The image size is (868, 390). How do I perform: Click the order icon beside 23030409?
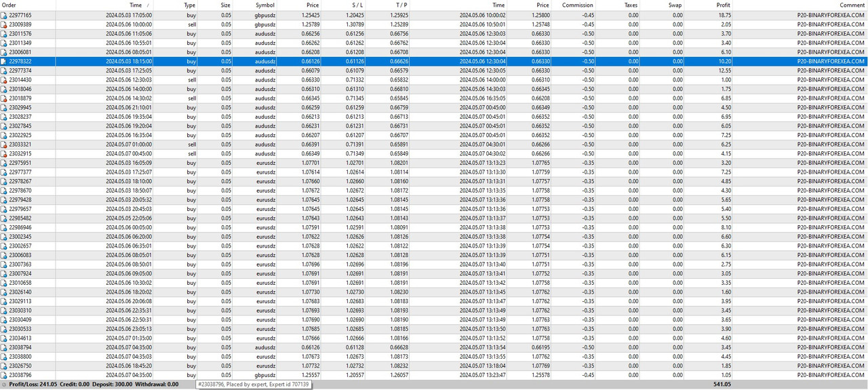tap(4, 319)
